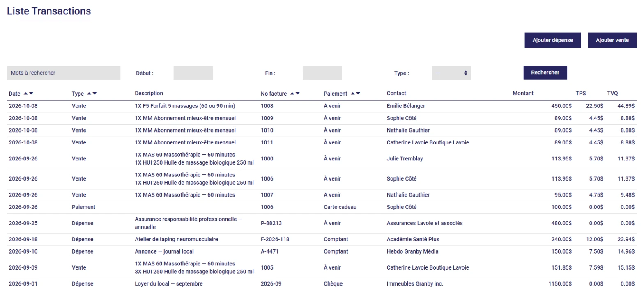
Task: Click the Chèque payment cell
Action: 333,284
